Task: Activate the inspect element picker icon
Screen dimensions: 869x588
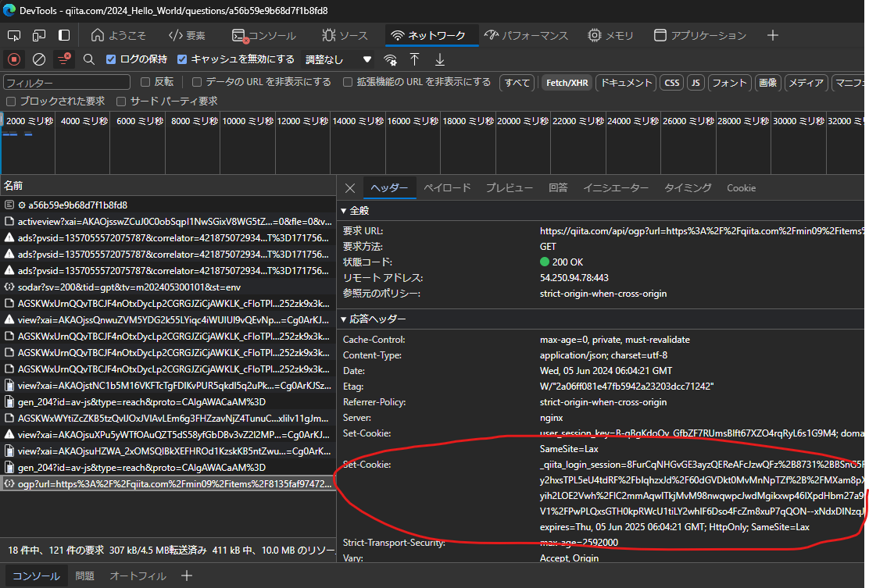Action: [14, 35]
